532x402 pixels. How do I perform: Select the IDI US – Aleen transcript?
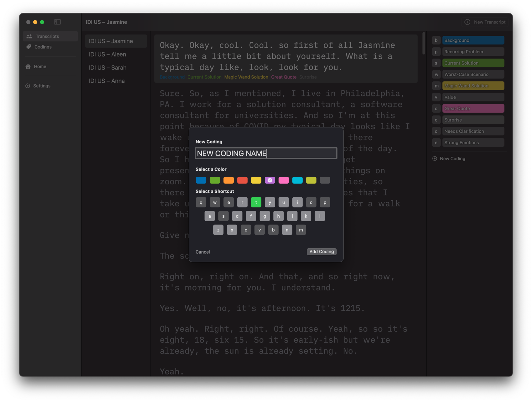[x=116, y=54]
